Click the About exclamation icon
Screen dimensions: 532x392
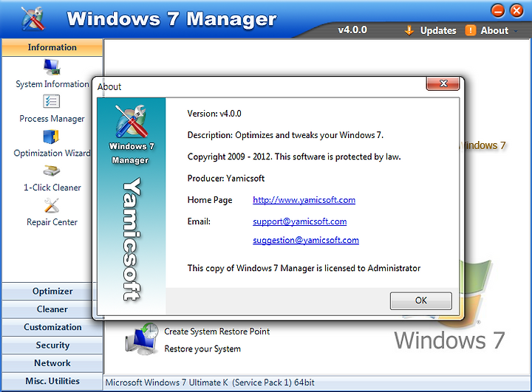pyautogui.click(x=470, y=30)
